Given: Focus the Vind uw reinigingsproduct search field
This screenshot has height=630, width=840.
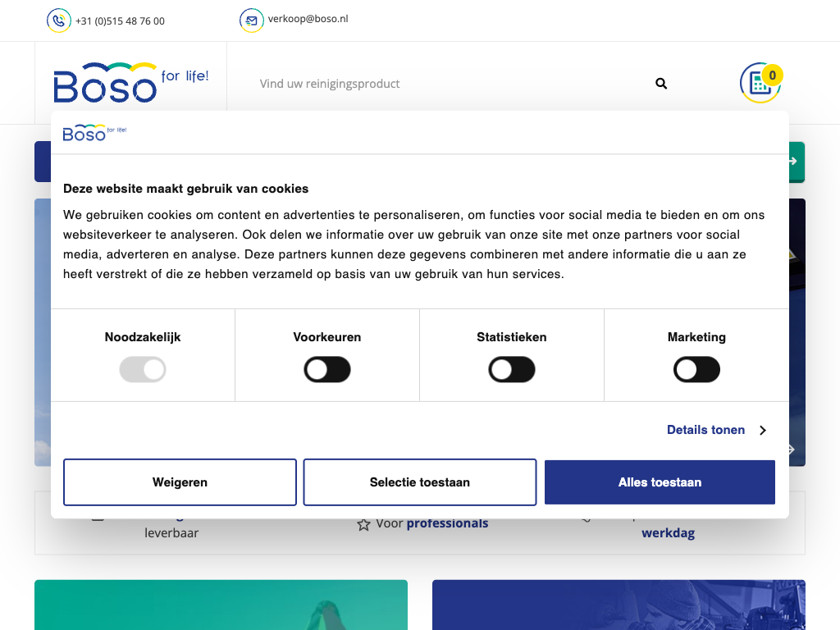Looking at the screenshot, I should coord(443,84).
